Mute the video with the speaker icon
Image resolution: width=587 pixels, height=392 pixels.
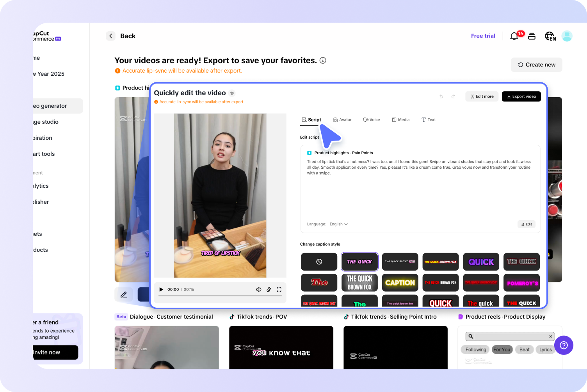tap(259, 289)
